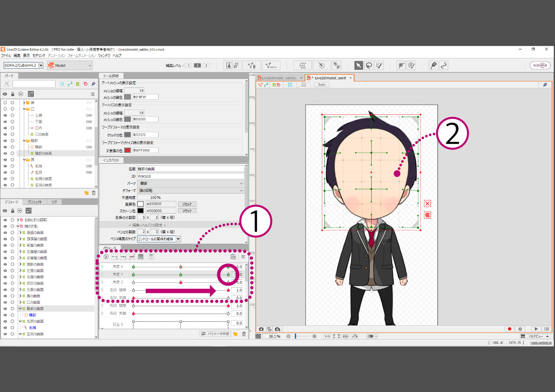Click the rotation deformer creation tool icon

pos(336,65)
